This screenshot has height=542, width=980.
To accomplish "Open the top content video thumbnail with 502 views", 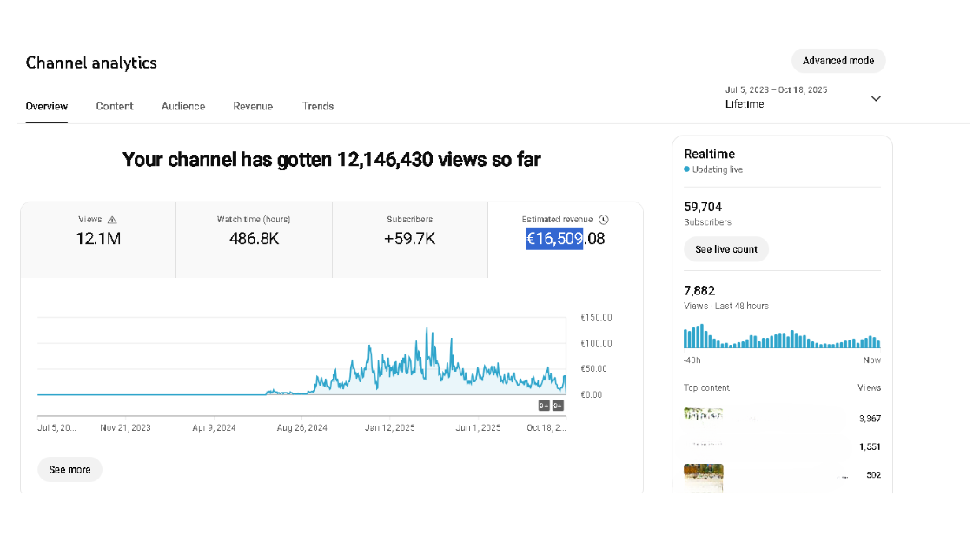I will 704,476.
